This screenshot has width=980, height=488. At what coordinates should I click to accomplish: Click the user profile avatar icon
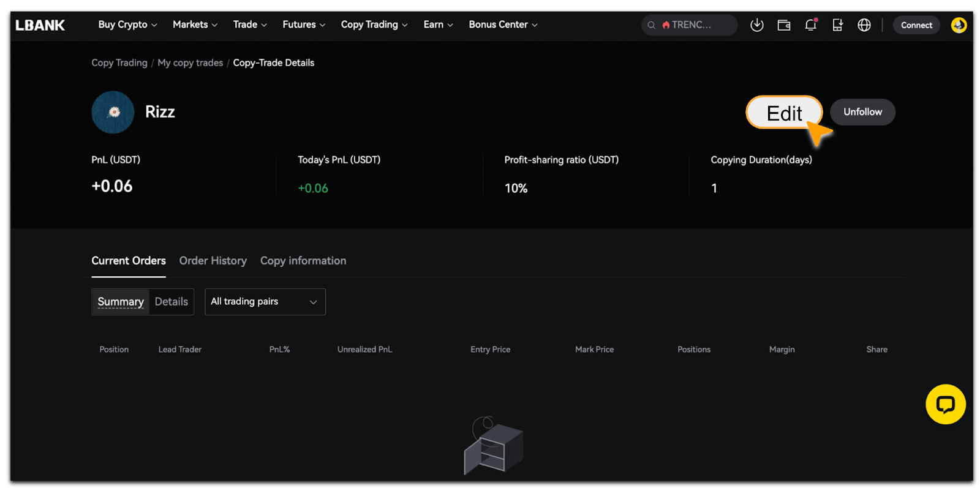pyautogui.click(x=959, y=25)
